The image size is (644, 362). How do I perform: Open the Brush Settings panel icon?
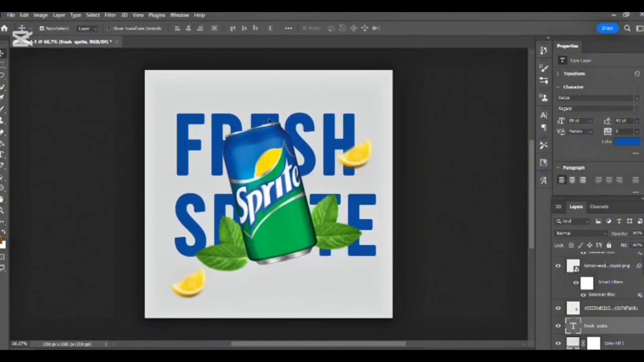[543, 68]
